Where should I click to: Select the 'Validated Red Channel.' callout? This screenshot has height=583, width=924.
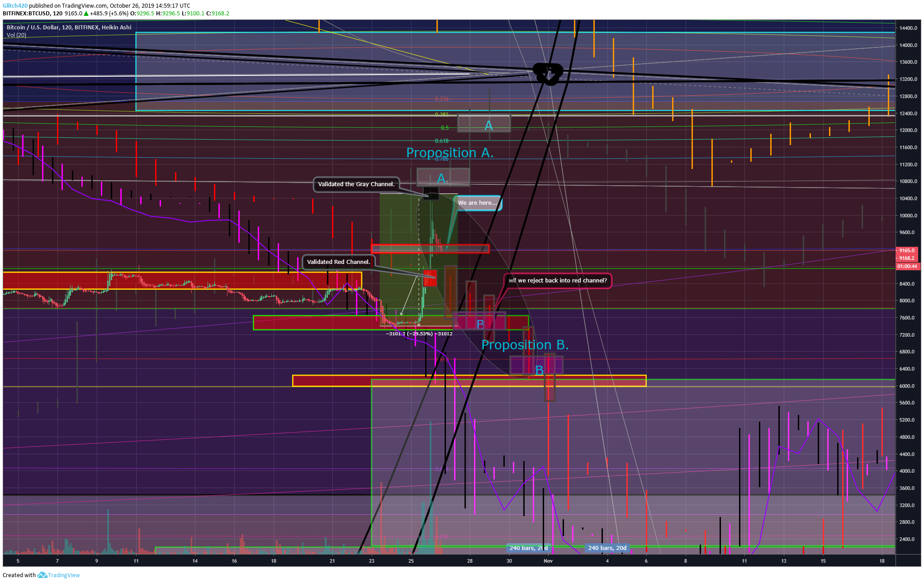[338, 262]
